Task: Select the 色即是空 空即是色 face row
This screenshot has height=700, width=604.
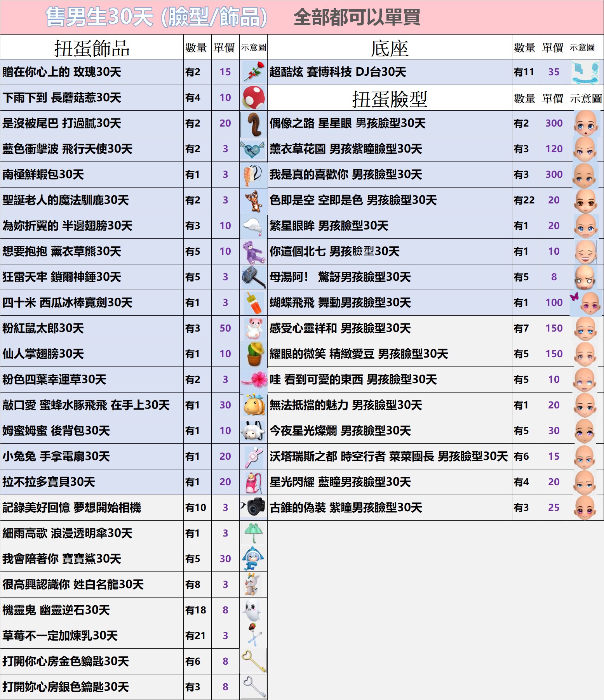Action: pos(353,200)
